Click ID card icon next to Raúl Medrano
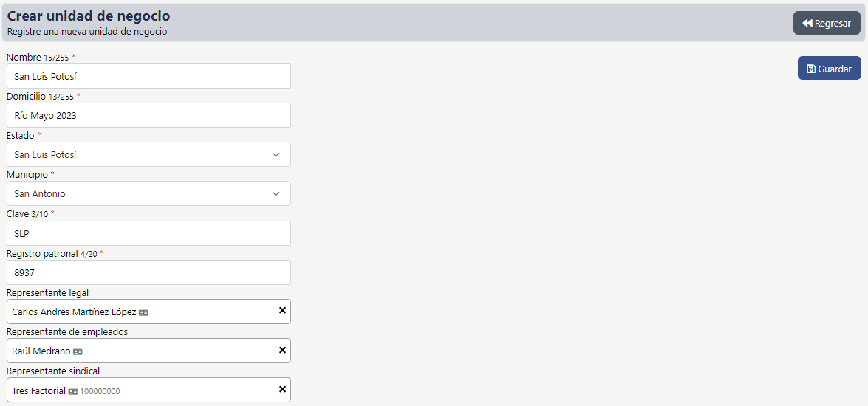868x406 pixels. (x=78, y=351)
